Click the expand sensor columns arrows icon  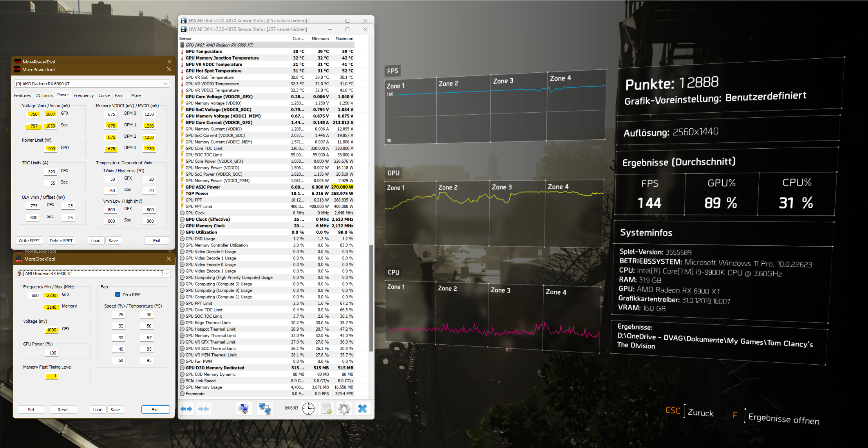(186, 409)
